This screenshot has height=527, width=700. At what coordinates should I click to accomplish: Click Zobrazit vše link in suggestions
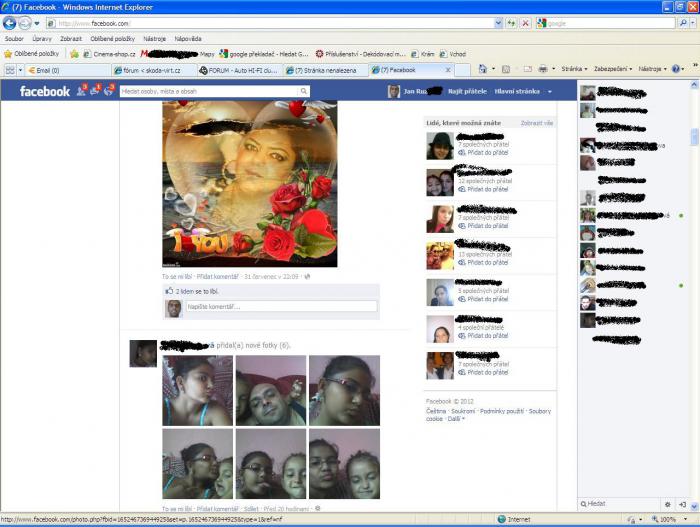(536, 123)
